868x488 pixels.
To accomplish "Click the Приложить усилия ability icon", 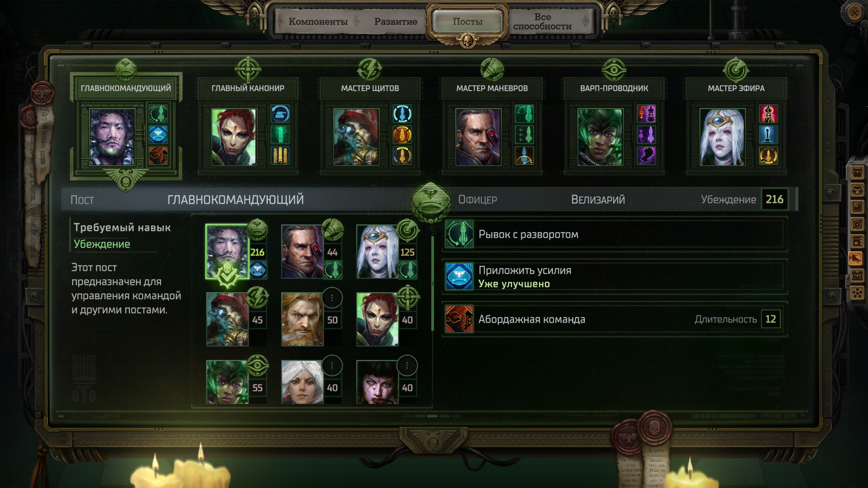I will [459, 276].
